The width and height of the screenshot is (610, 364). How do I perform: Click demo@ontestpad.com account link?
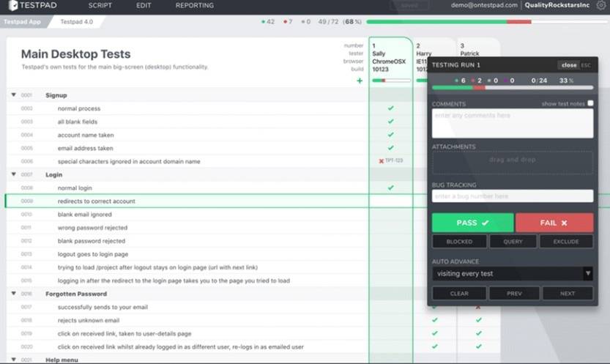tap(484, 5)
